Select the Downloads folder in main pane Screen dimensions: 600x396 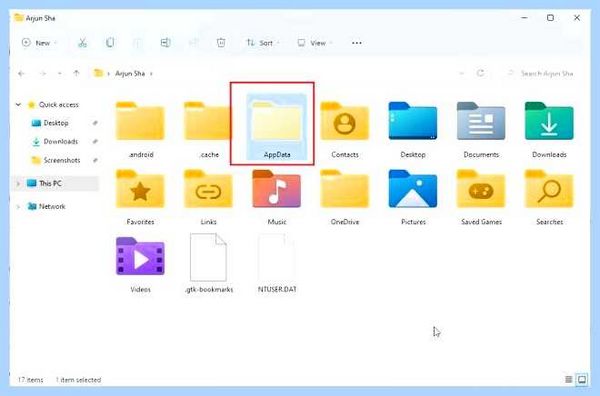pos(549,129)
